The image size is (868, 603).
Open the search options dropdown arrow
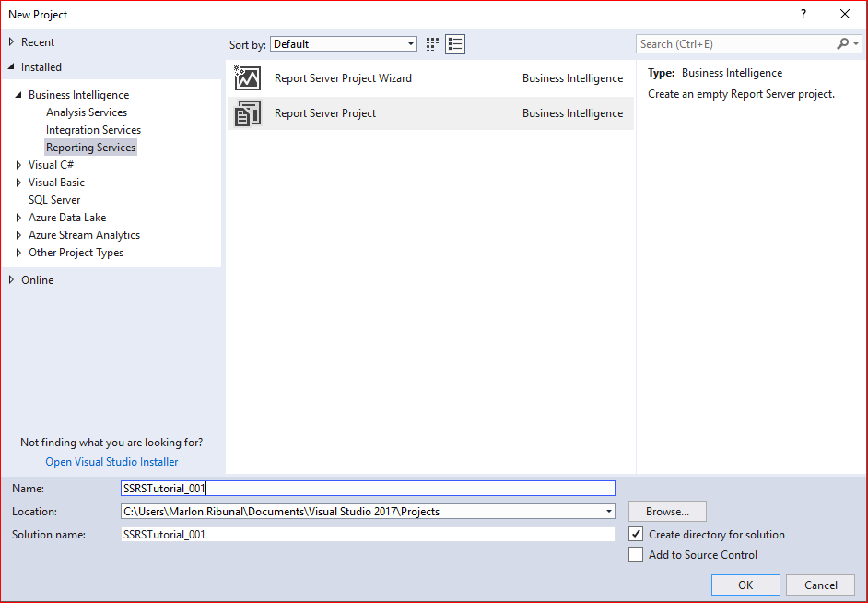856,43
